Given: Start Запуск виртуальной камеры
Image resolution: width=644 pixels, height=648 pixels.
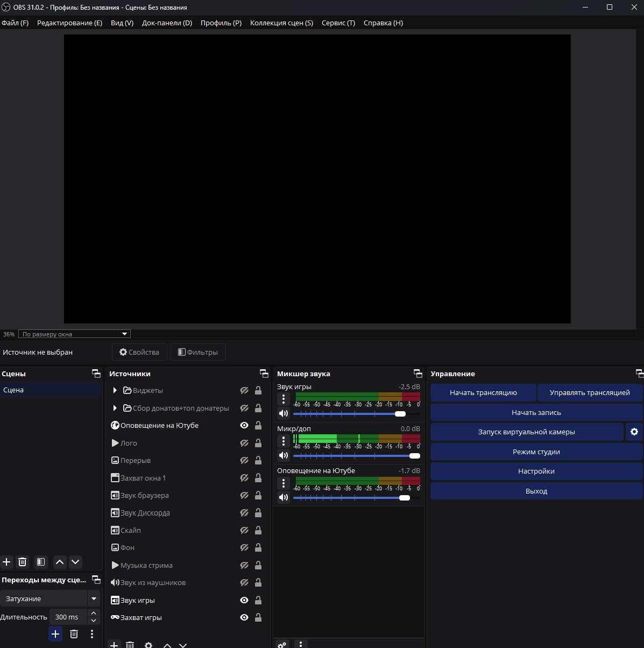Looking at the screenshot, I should tap(527, 432).
